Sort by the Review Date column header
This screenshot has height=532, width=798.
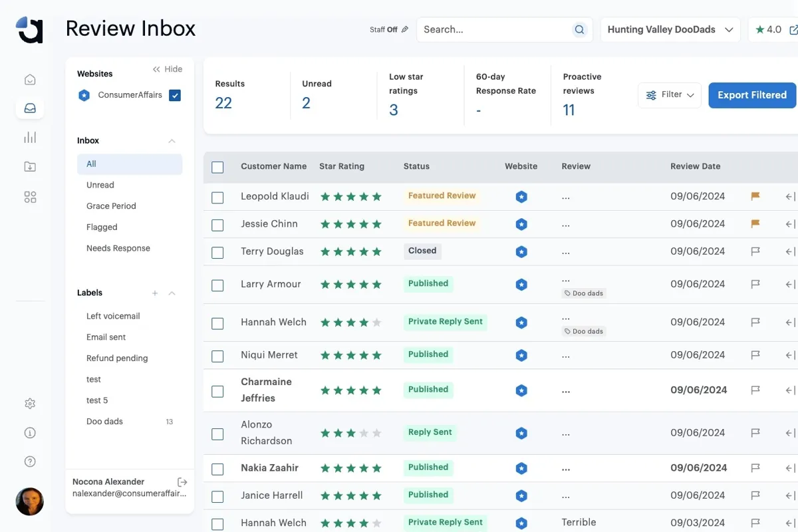[695, 166]
